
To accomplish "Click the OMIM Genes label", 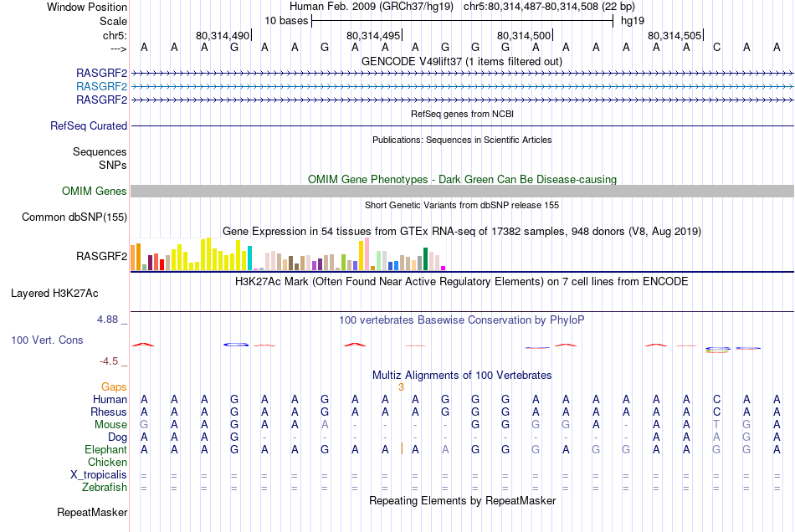I will coord(94,191).
